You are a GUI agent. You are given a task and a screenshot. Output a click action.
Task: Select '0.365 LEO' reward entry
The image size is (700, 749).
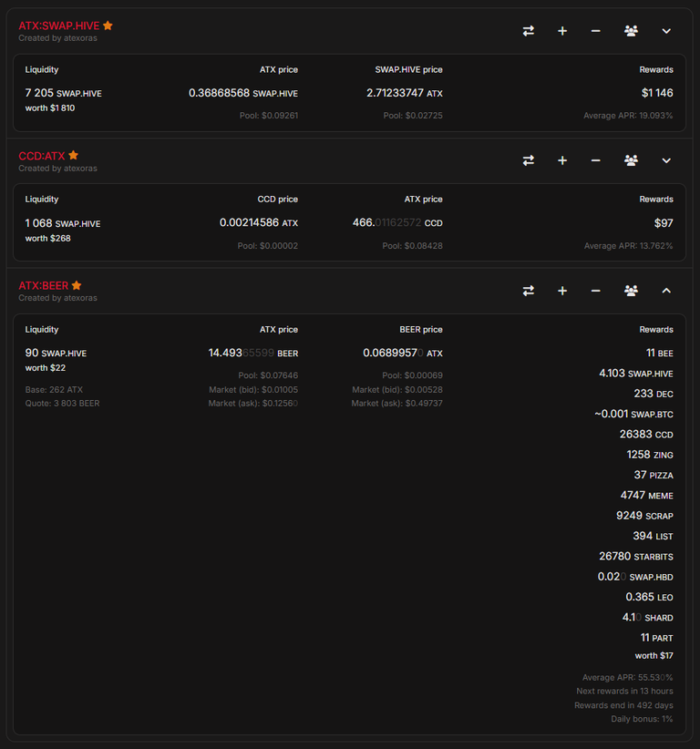click(x=649, y=597)
